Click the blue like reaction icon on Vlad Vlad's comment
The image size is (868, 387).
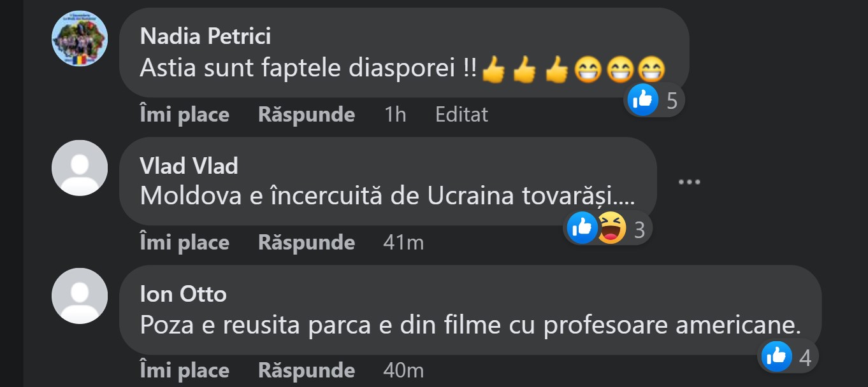pos(582,228)
